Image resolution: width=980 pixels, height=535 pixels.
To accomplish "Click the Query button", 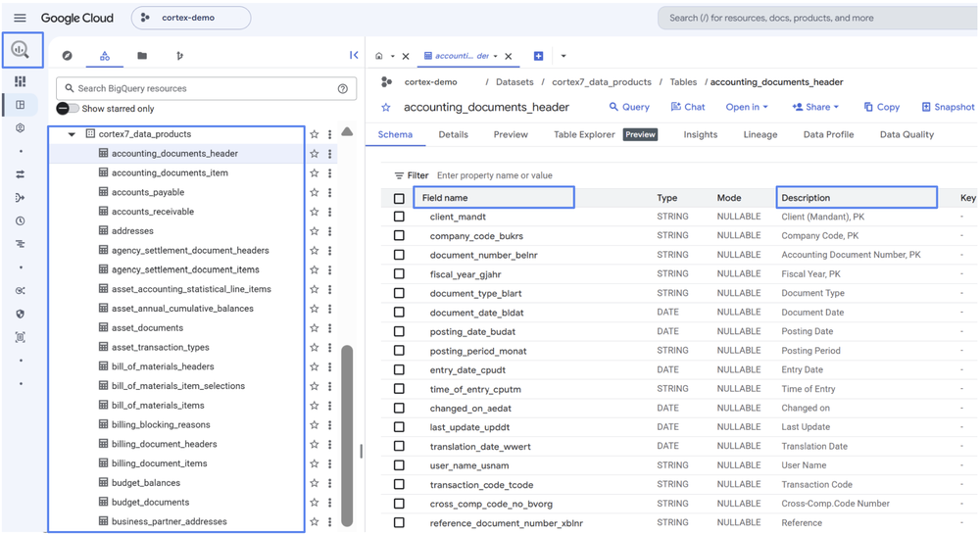I will 629,107.
